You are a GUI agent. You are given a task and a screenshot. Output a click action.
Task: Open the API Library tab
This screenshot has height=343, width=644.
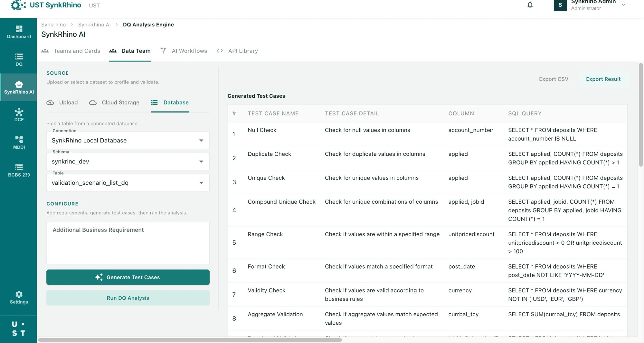click(x=237, y=51)
